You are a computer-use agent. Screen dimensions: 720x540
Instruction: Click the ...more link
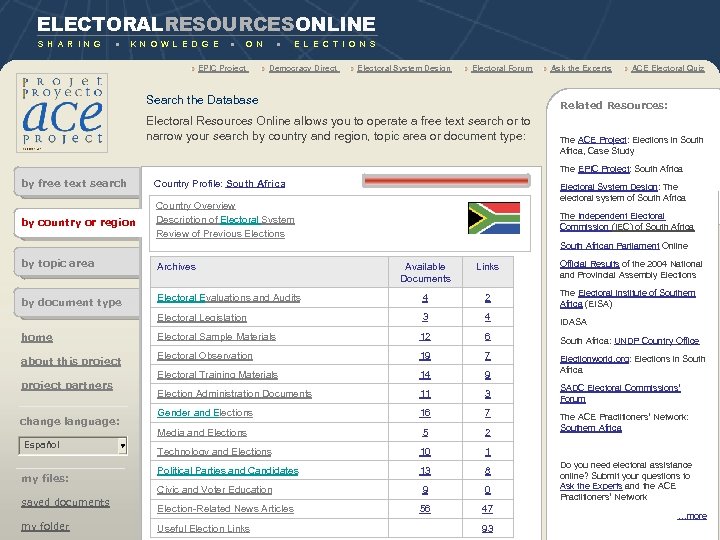tap(692, 516)
